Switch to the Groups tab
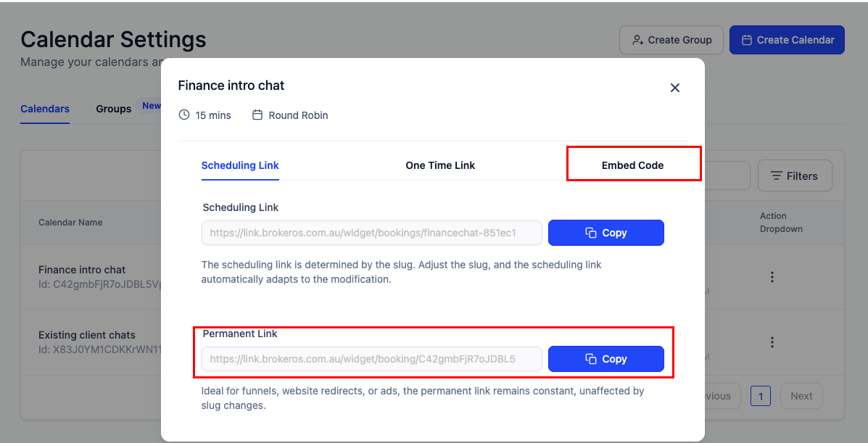 pyautogui.click(x=113, y=109)
